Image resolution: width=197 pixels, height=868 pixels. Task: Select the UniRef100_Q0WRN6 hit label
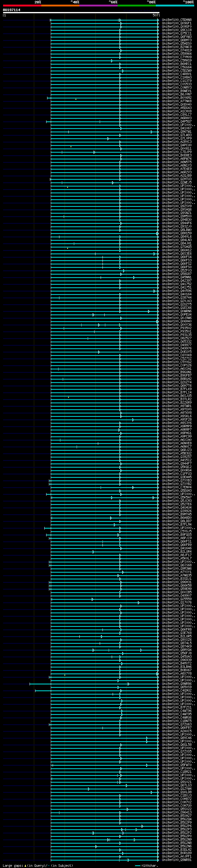[x=176, y=311]
